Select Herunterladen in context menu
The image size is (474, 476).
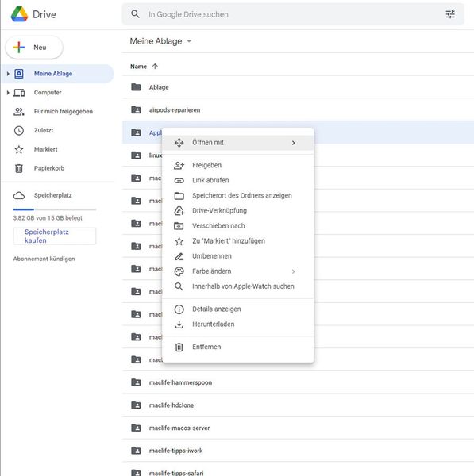pyautogui.click(x=238, y=324)
